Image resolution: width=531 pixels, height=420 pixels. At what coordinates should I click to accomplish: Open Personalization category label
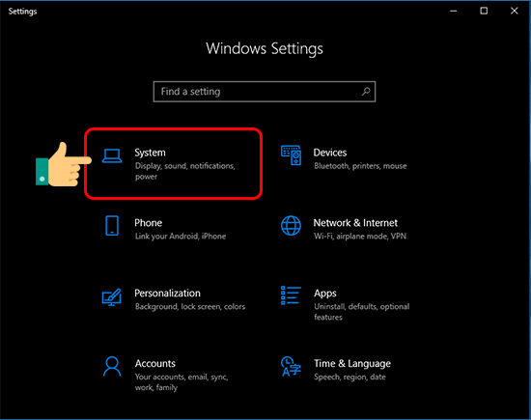167,293
